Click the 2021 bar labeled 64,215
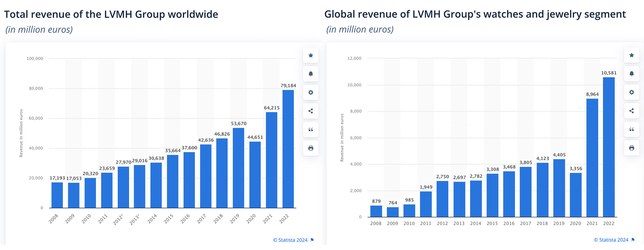 271,160
